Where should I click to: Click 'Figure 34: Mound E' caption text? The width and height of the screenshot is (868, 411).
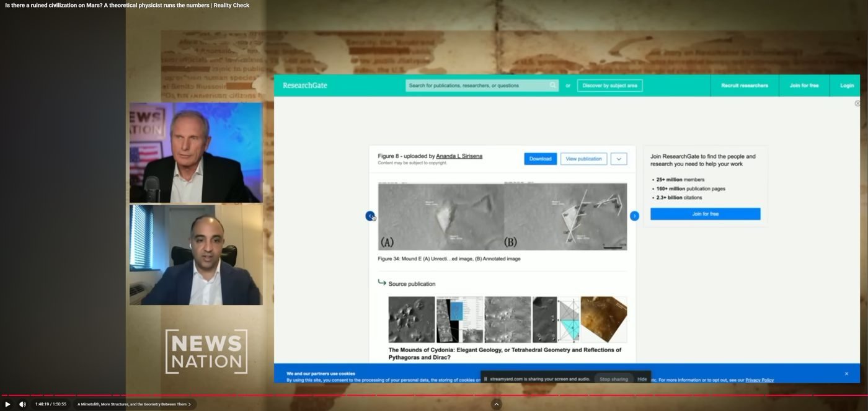[449, 259]
